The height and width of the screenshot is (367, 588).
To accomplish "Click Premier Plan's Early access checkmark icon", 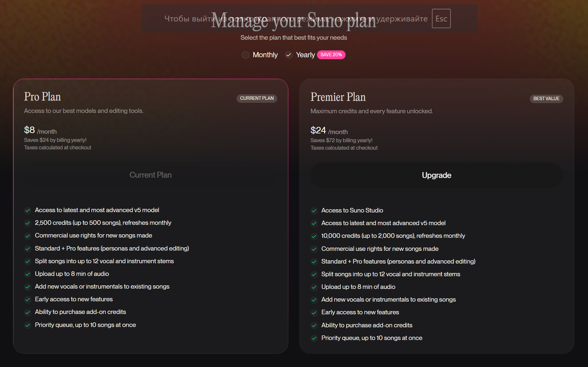I will [x=314, y=313].
